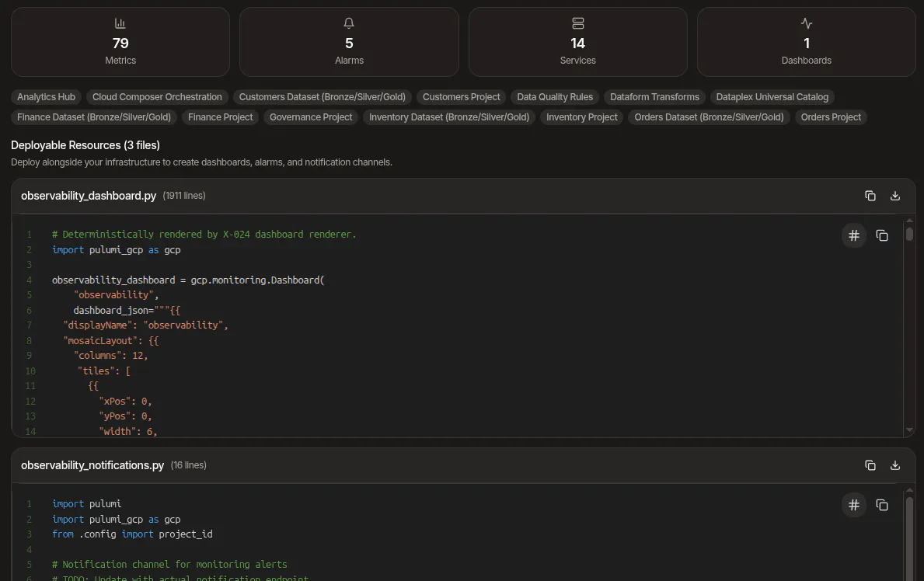Click the observability_notifications.py file name
The height and width of the screenshot is (581, 924).
pyautogui.click(x=92, y=465)
